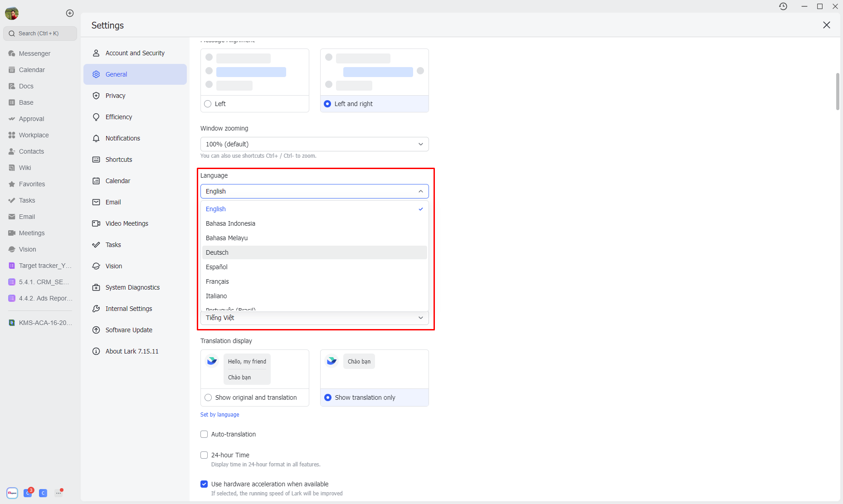The image size is (843, 504).
Task: Open Privacy settings
Action: (x=135, y=96)
